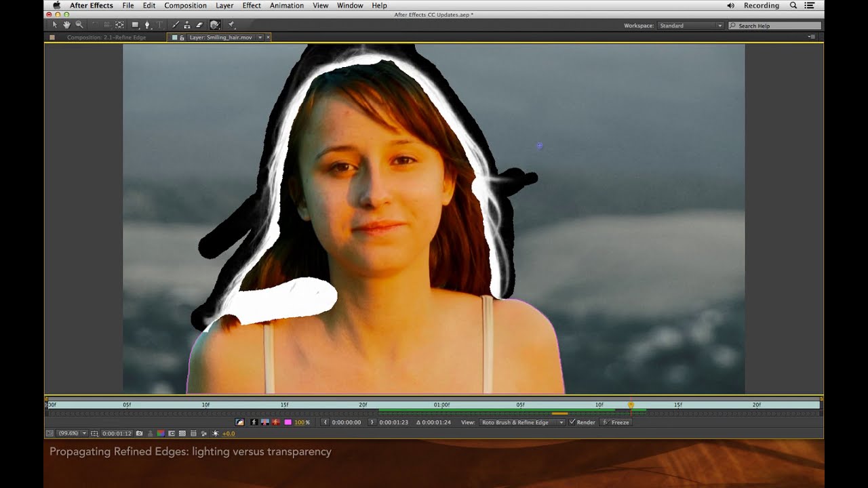Open the File menu
Image resolution: width=868 pixels, height=488 pixels.
[x=127, y=5]
